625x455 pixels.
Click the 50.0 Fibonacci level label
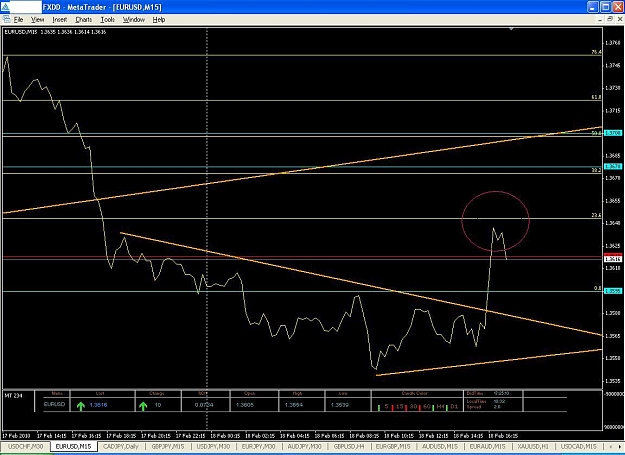pyautogui.click(x=596, y=133)
